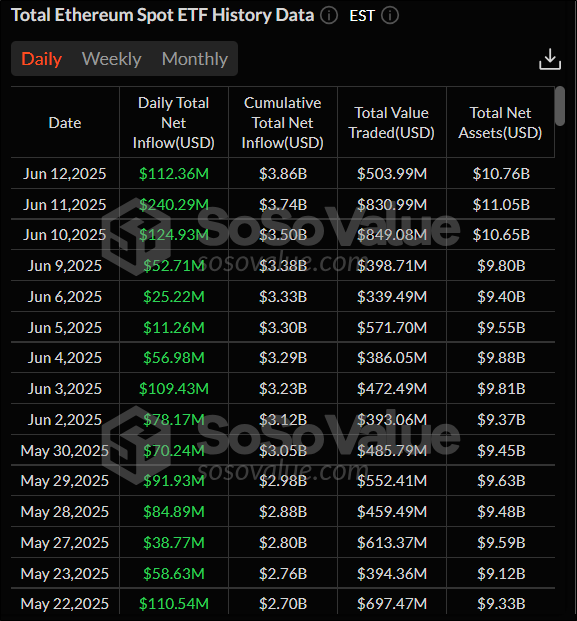This screenshot has width=577, height=621.
Task: Select the Daily tab
Action: pyautogui.click(x=42, y=59)
